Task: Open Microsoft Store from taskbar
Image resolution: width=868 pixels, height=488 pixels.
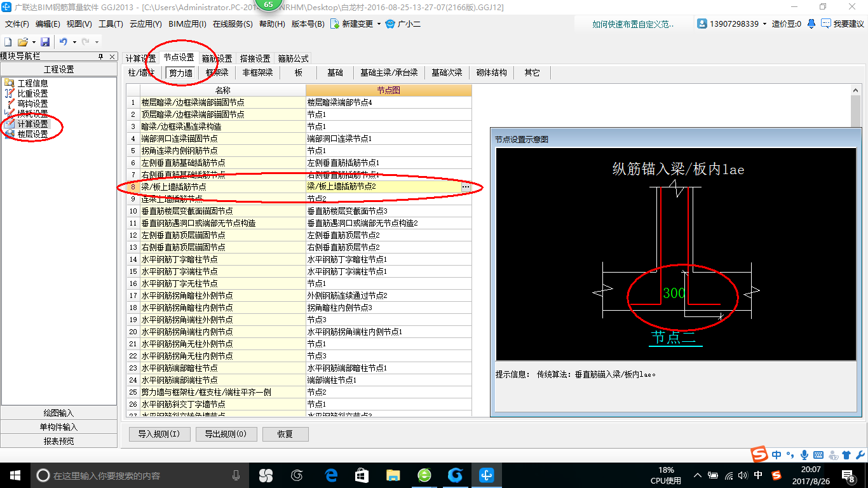Action: point(362,475)
